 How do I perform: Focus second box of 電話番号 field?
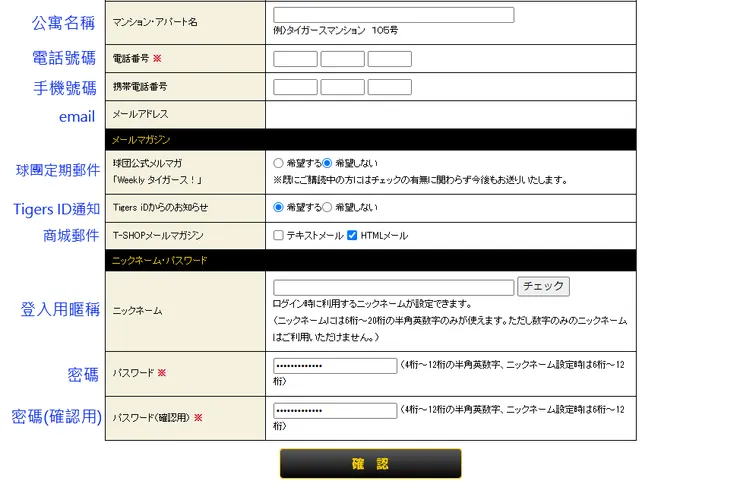click(x=343, y=59)
